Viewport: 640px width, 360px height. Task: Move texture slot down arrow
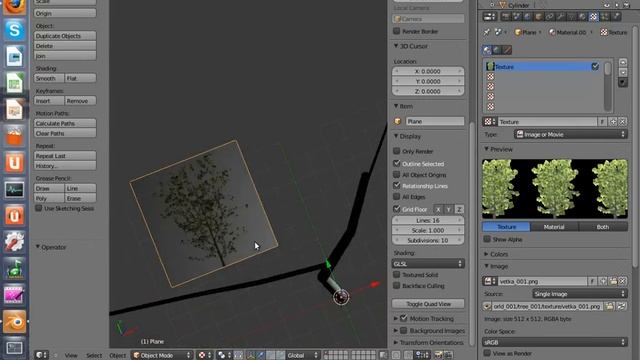coord(623,72)
